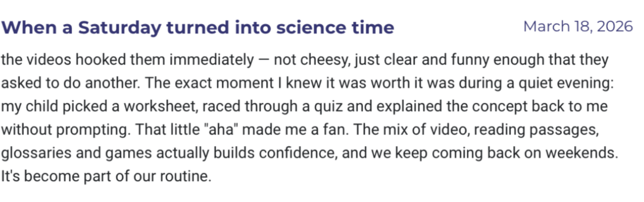644x202 pixels.
Task: Click the sentence "It's become part of our routine."
Action: (107, 176)
